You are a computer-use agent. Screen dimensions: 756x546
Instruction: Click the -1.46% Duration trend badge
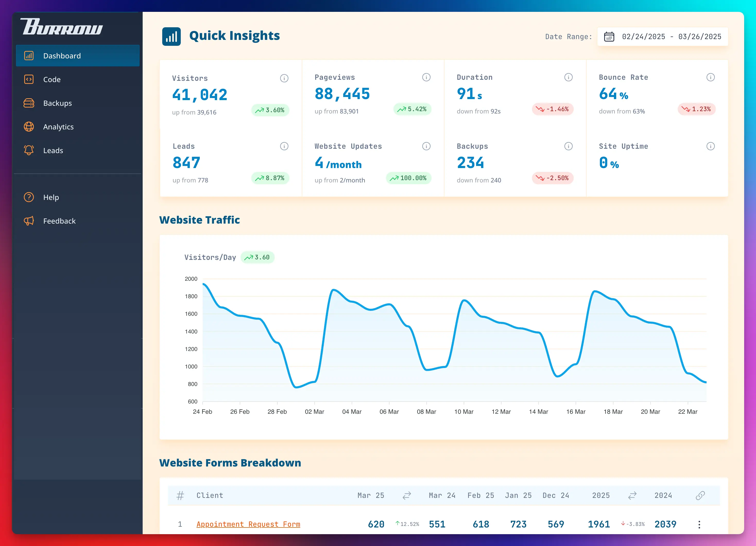[x=552, y=109]
